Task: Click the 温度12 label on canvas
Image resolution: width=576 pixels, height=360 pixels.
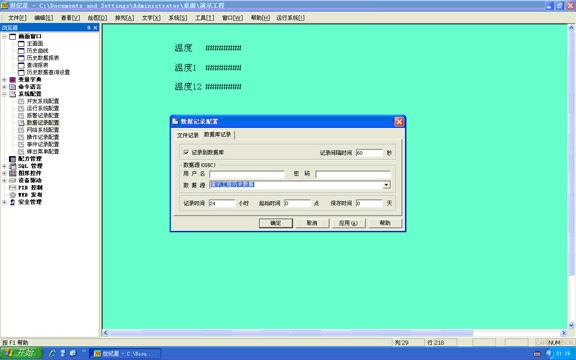Action: [188, 87]
